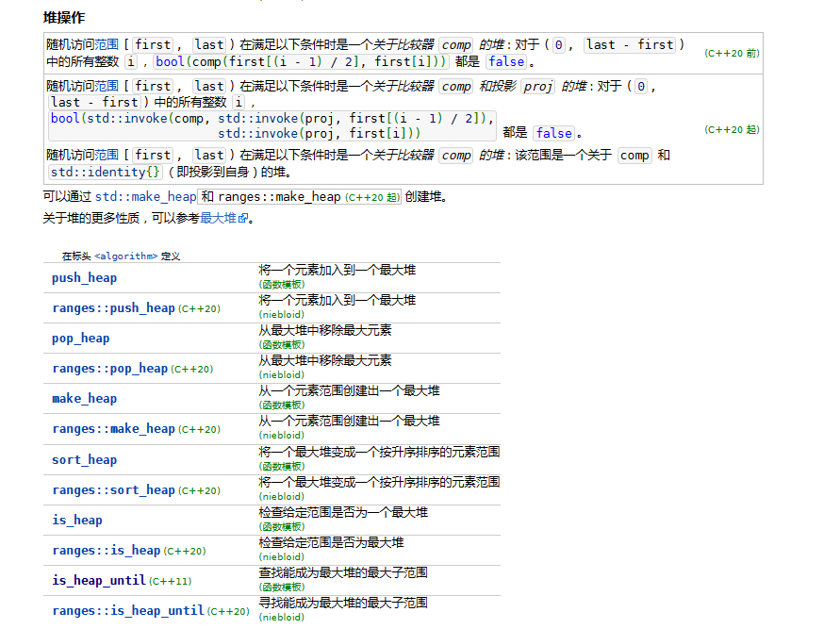Follow the 范围 link before 和投影 proj
840x629 pixels.
pyautogui.click(x=107, y=86)
